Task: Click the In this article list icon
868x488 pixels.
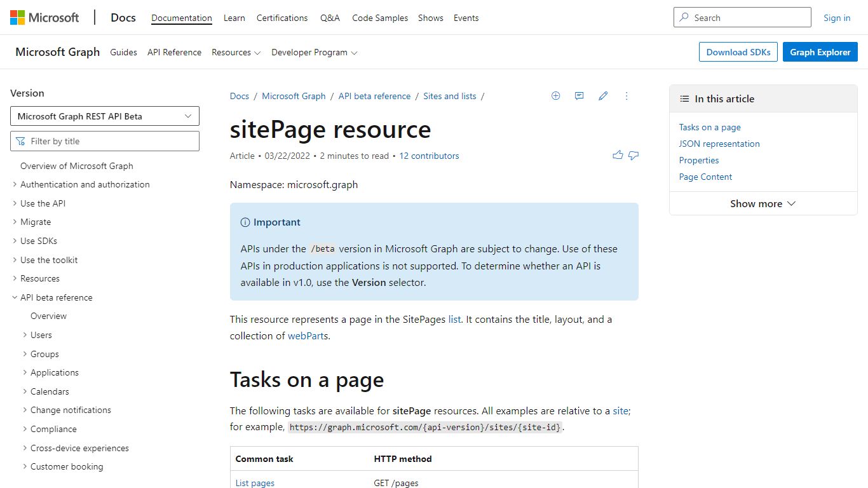Action: point(684,98)
